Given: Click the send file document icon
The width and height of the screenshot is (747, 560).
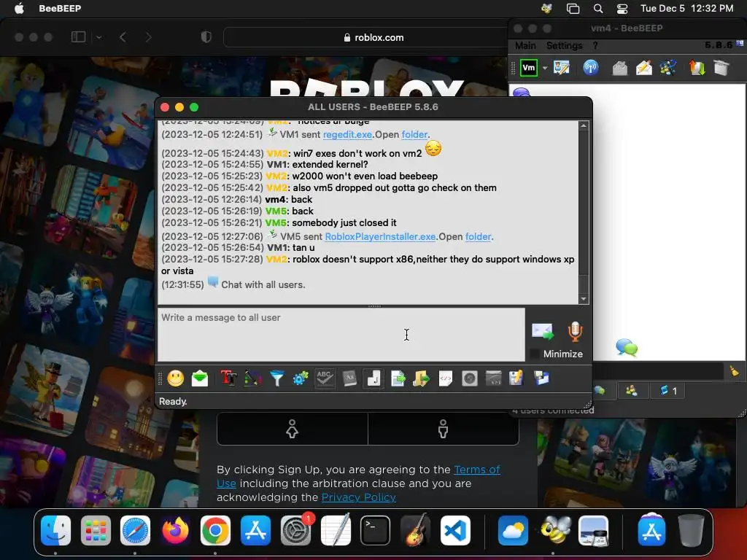Looking at the screenshot, I should (398, 378).
